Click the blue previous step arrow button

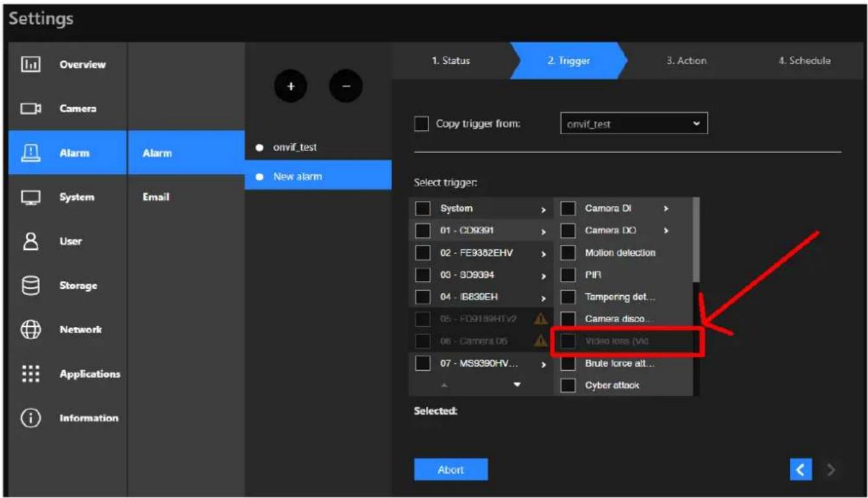[x=800, y=470]
